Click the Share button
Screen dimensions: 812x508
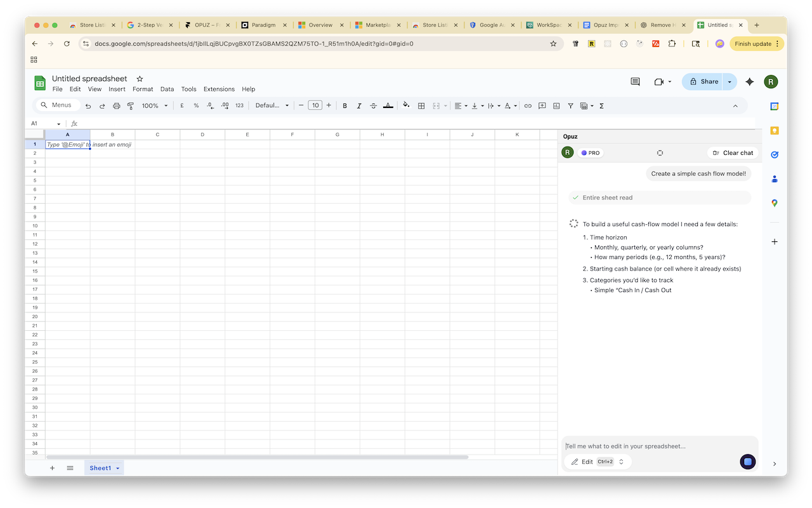pyautogui.click(x=704, y=82)
